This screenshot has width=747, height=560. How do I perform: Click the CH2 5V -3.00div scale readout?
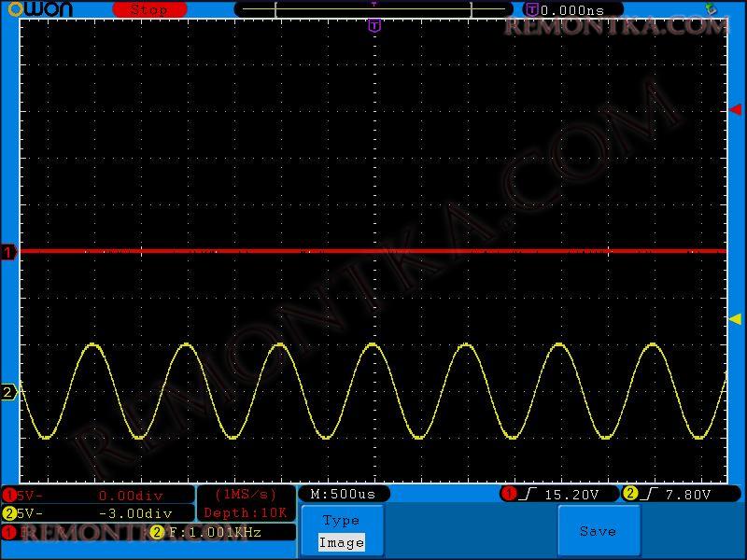(98, 513)
